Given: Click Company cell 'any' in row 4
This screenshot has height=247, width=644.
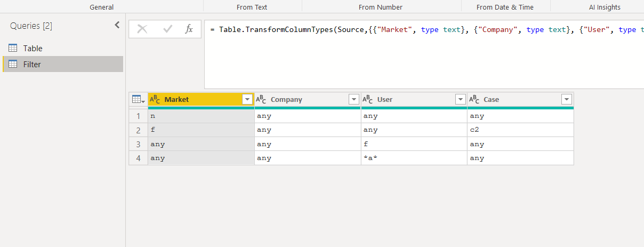Looking at the screenshot, I should tap(308, 158).
